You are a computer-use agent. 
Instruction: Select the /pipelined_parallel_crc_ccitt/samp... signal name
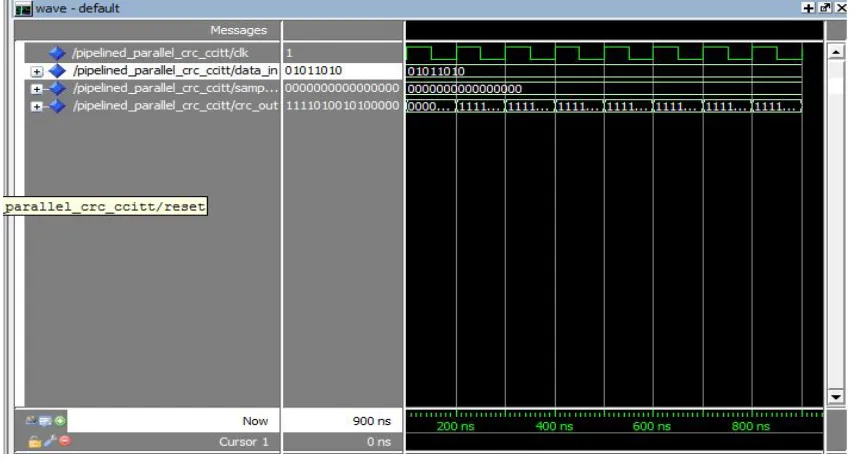175,88
